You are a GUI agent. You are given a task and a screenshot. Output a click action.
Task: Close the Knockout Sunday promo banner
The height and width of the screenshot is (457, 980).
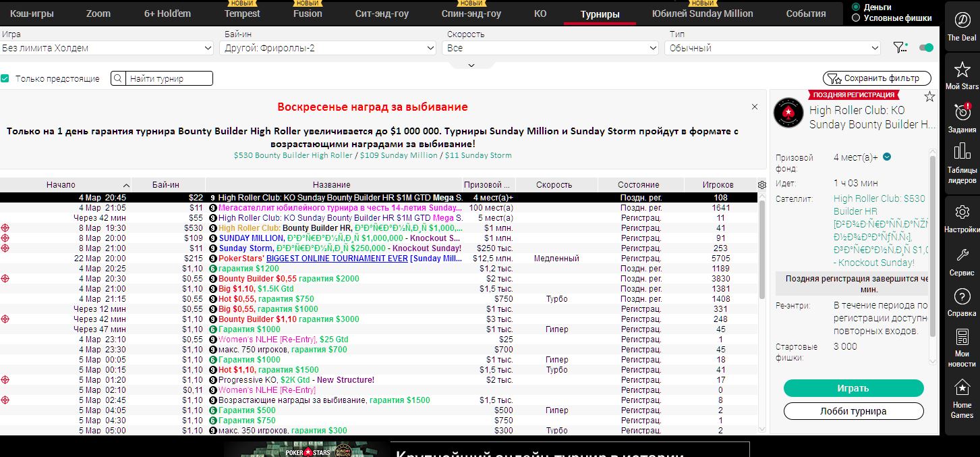click(x=755, y=107)
